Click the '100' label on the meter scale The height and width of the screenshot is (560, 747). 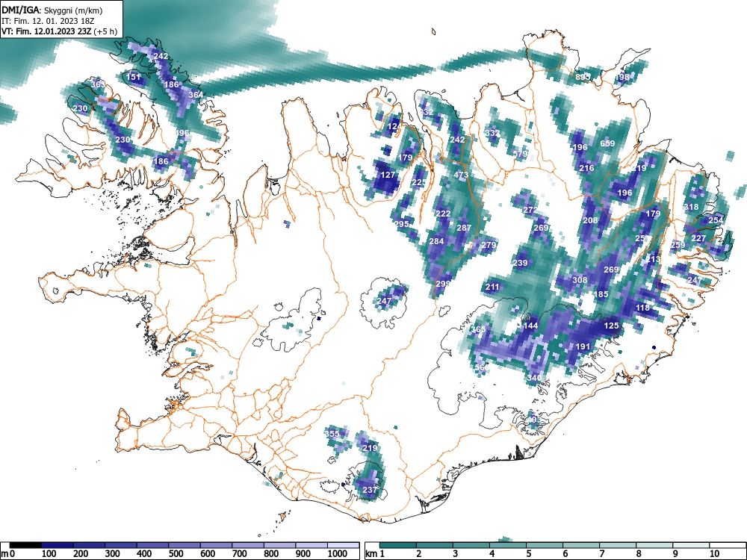(49, 553)
